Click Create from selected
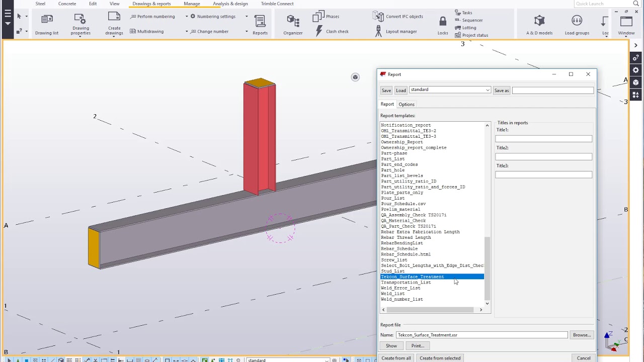The height and width of the screenshot is (362, 644). click(x=440, y=358)
